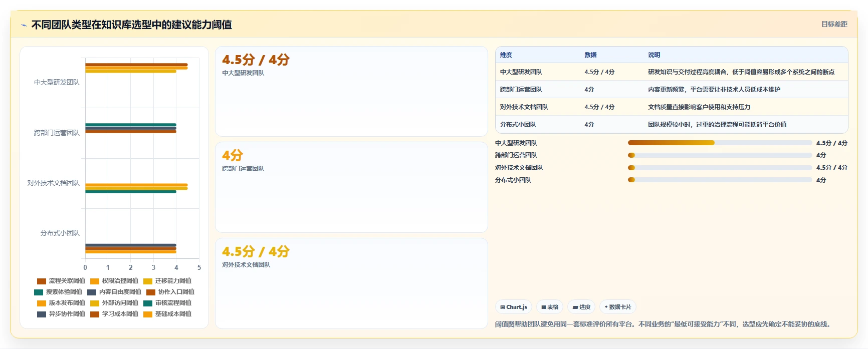868x349 pixels.
Task: Click the 维度 column header
Action: pyautogui.click(x=506, y=55)
